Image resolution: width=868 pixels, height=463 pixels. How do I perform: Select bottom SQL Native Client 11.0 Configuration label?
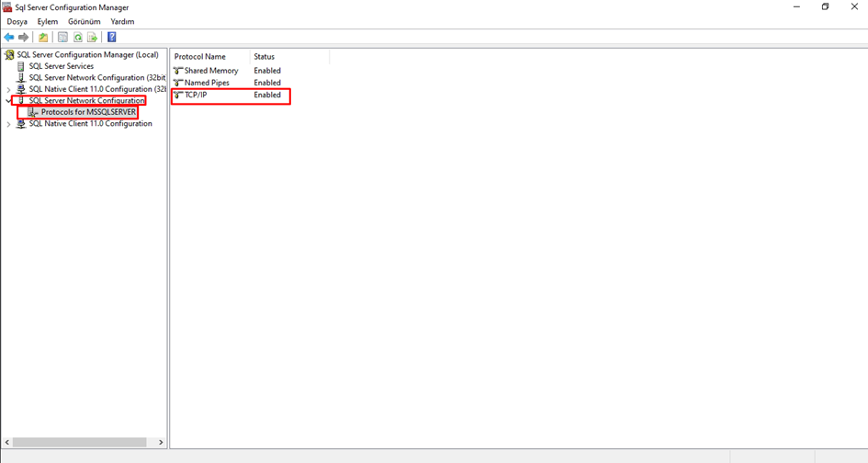click(91, 123)
